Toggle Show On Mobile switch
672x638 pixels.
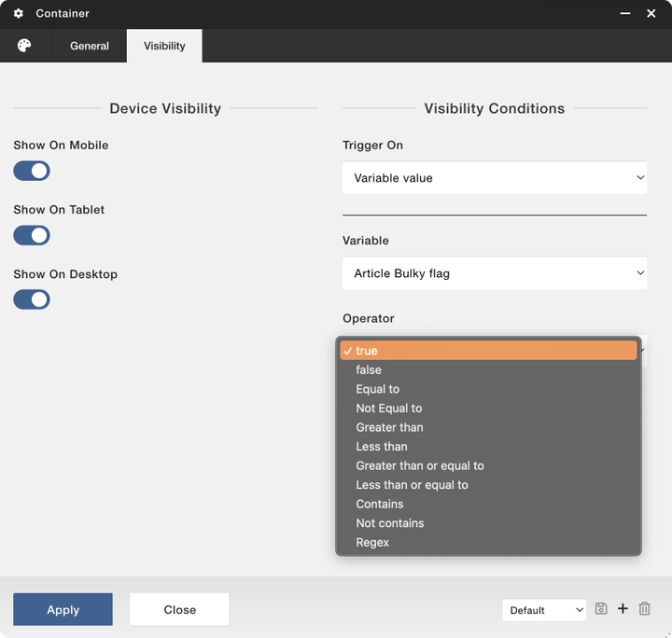point(32,171)
